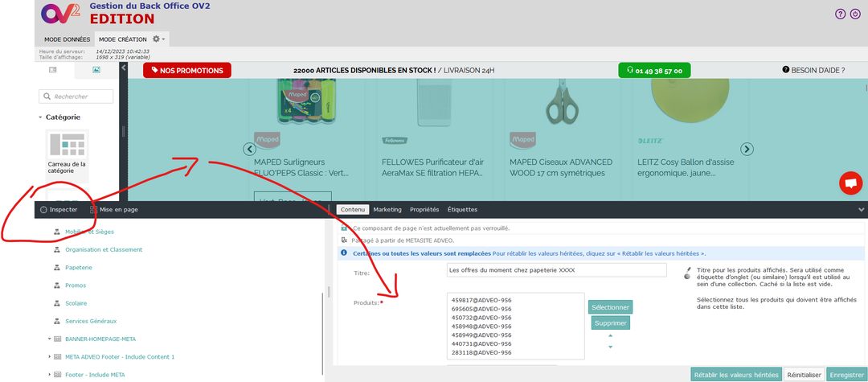Collapse the bottom panel chevron

pos(861,210)
